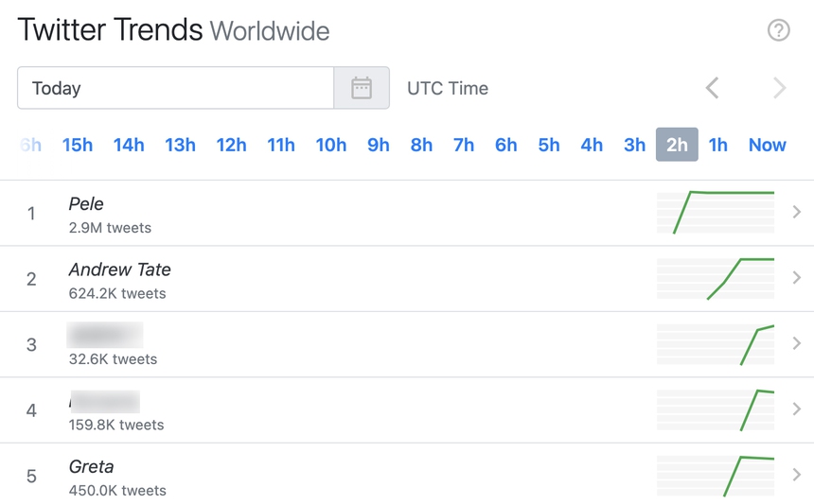
Task: Click the Greta trend sparkline chart
Action: (x=716, y=476)
